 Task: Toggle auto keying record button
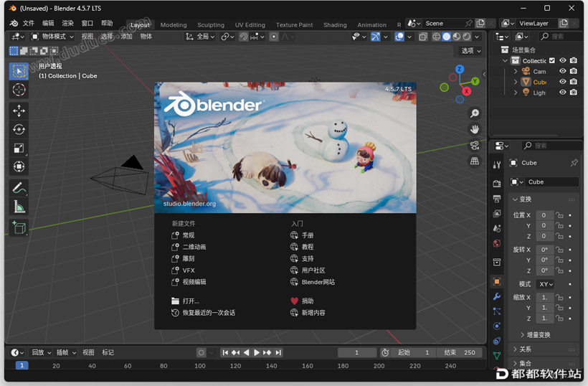pyautogui.click(x=201, y=352)
